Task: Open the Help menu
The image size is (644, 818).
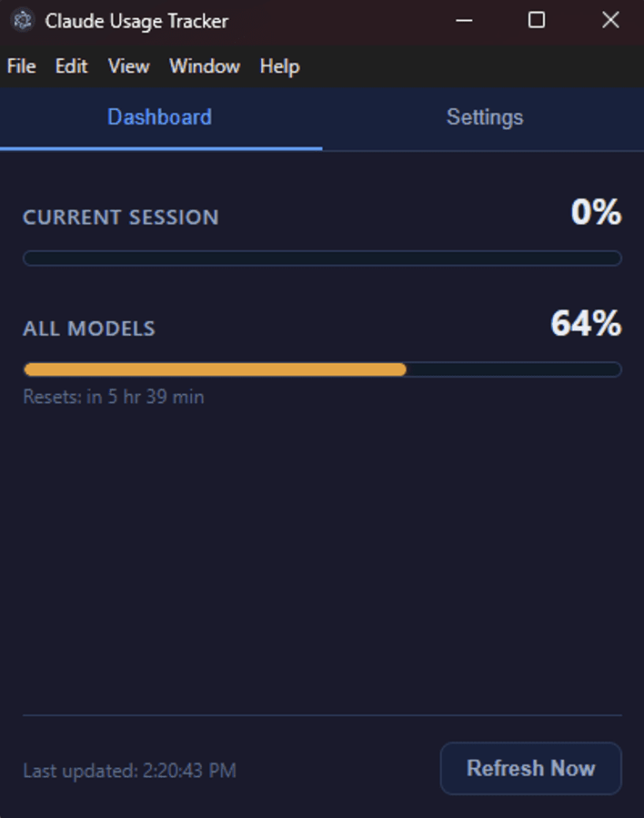Action: [279, 66]
